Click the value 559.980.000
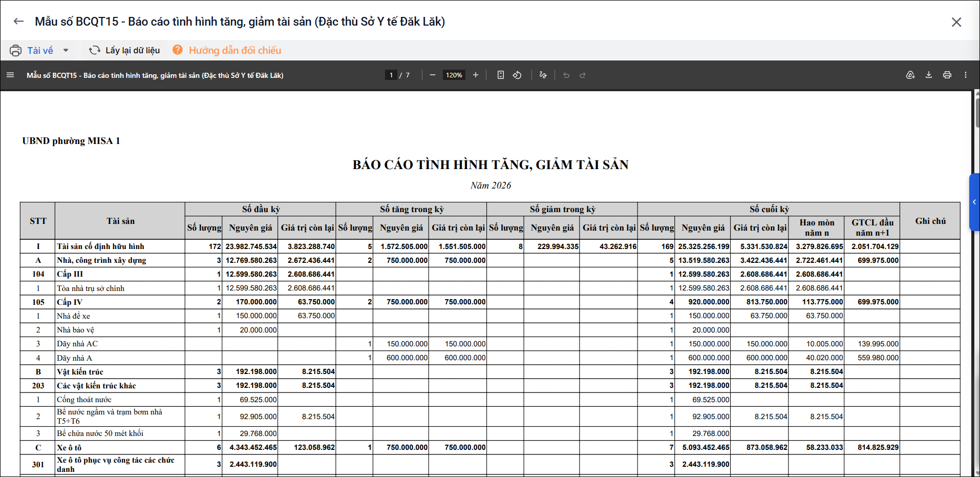 click(878, 358)
